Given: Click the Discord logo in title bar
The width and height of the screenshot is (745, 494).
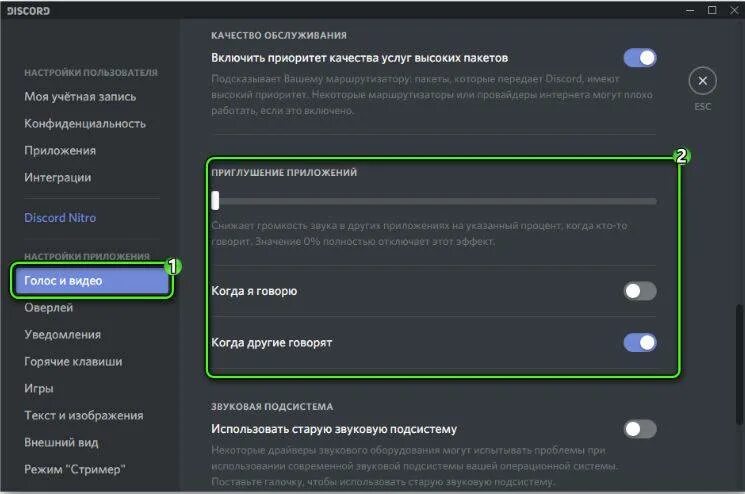Looking at the screenshot, I should pos(28,11).
